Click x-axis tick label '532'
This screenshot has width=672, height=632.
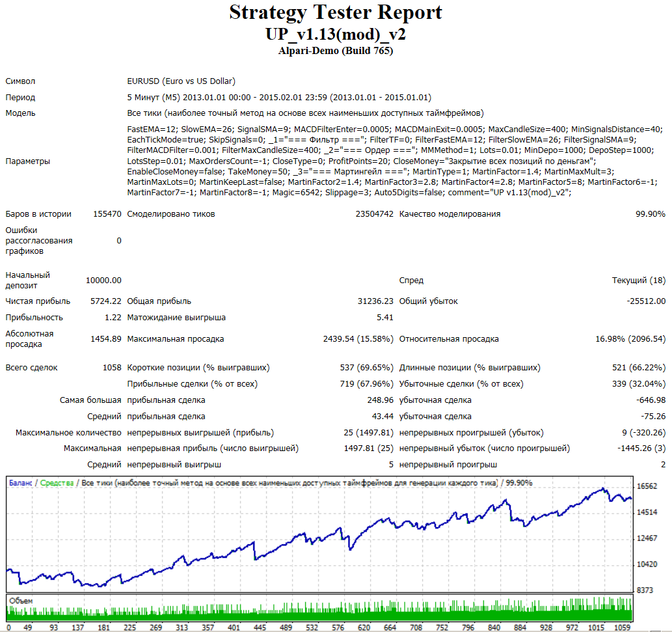312,627
